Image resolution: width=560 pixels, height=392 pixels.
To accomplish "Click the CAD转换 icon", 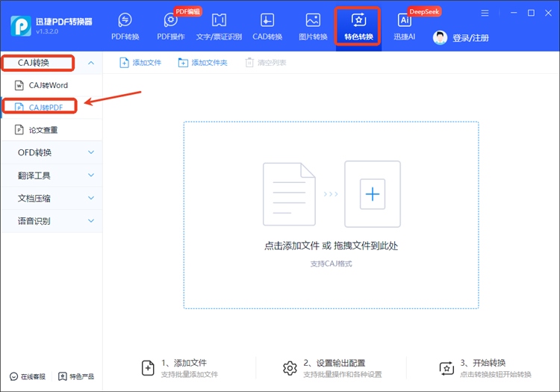I will [x=267, y=21].
